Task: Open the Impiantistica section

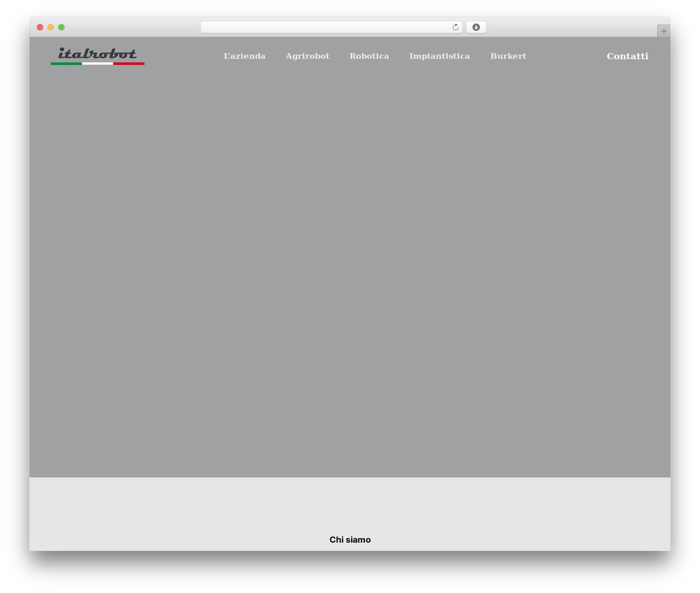Action: 440,56
